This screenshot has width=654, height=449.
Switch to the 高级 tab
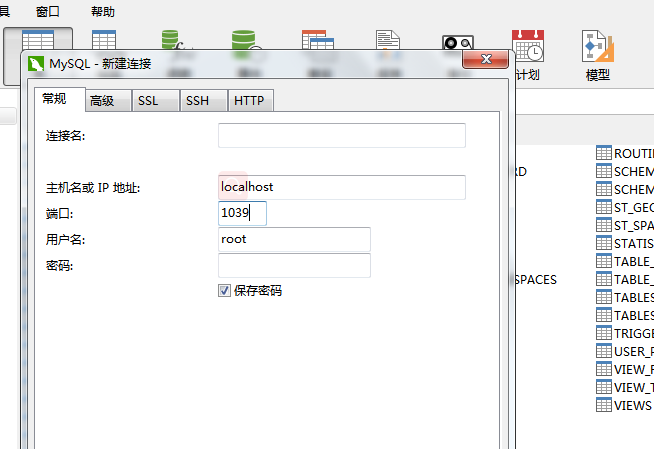pyautogui.click(x=108, y=100)
